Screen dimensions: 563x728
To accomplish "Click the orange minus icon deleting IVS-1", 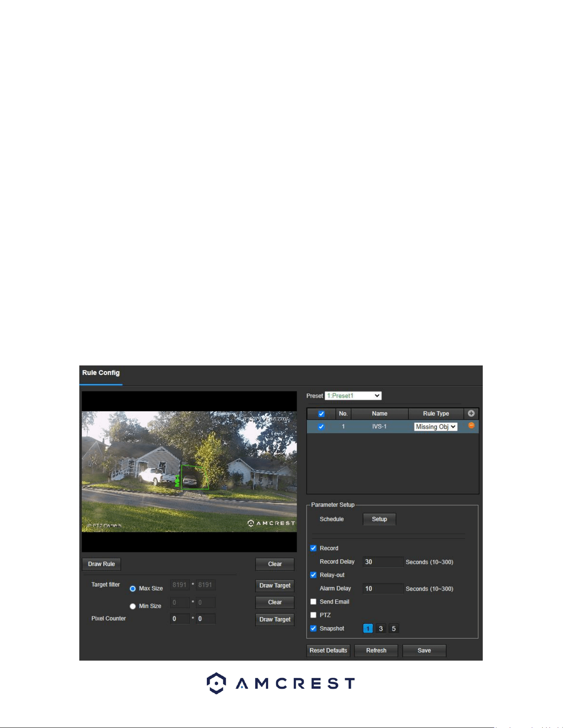I will pos(471,425).
